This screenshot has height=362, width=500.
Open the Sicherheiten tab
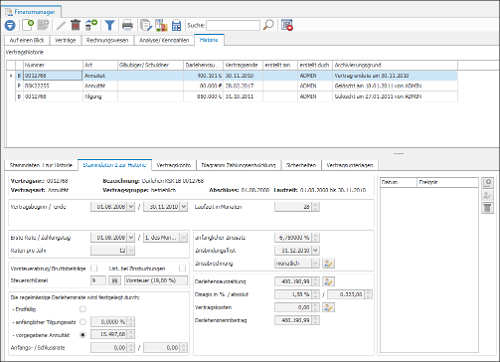[x=301, y=165]
